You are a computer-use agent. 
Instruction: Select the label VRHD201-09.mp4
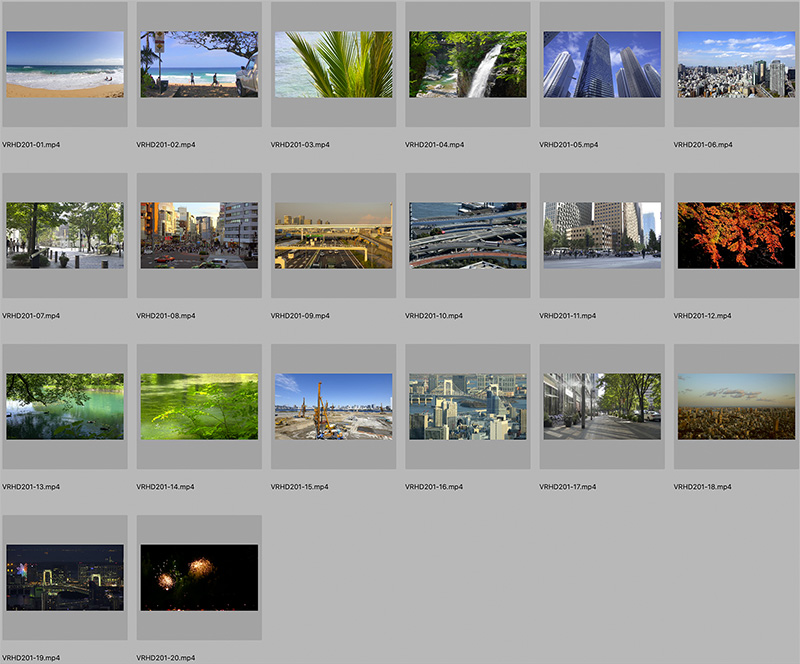point(299,315)
